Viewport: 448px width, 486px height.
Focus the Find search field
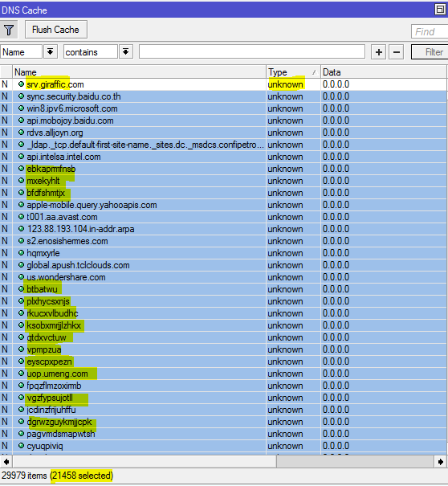[x=430, y=31]
